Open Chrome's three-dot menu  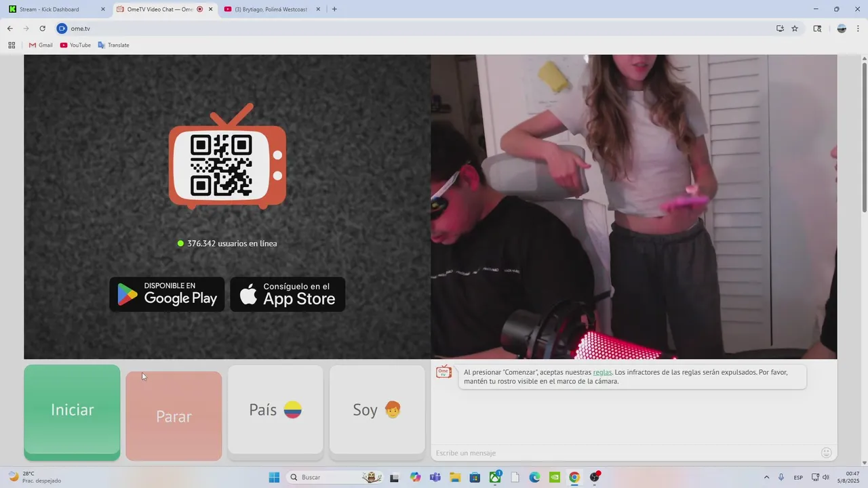tap(859, 28)
